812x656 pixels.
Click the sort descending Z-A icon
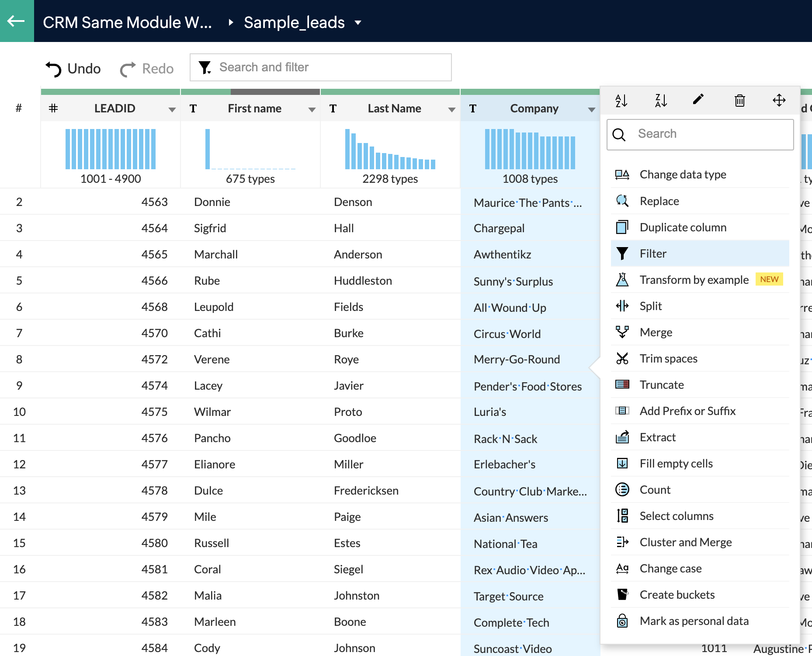[x=661, y=101]
